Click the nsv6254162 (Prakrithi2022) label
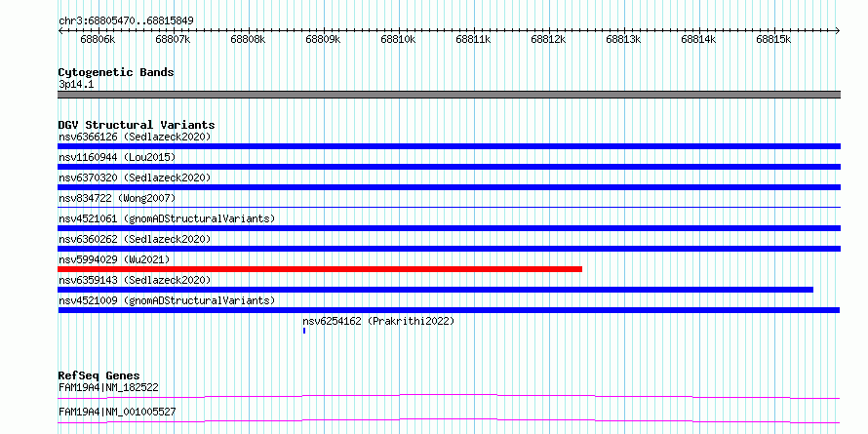 pyautogui.click(x=378, y=321)
